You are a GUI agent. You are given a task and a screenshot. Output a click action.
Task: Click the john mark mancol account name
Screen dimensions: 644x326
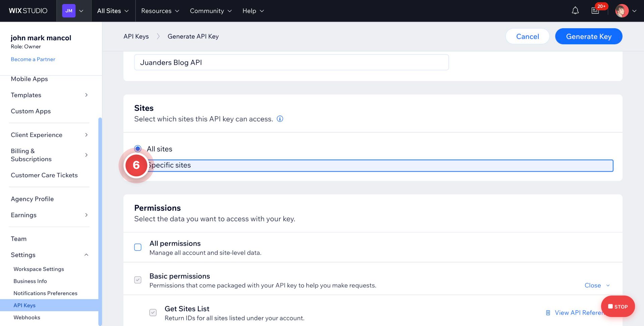[41, 38]
